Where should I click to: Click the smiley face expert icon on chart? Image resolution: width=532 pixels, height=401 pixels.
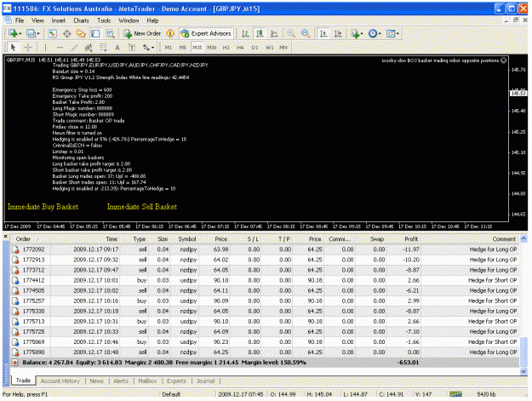[x=504, y=60]
